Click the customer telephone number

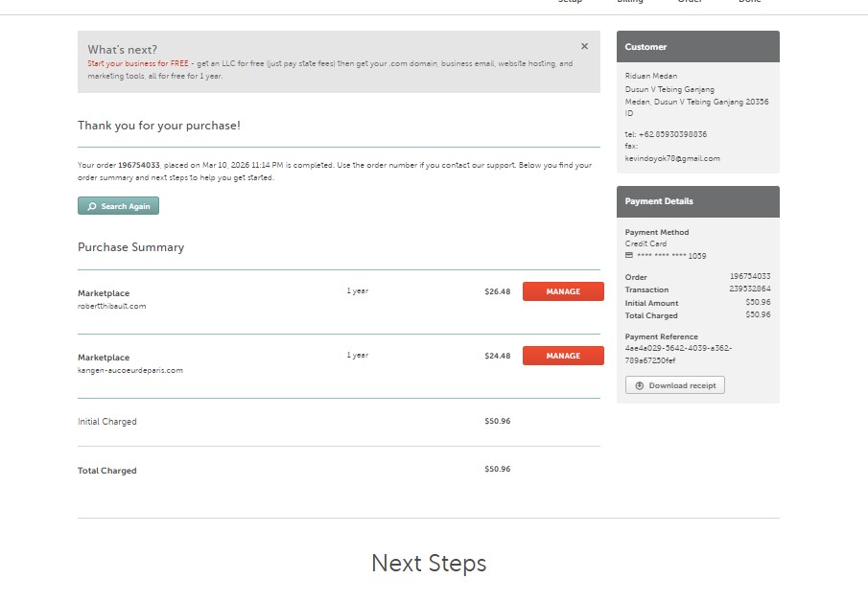pyautogui.click(x=672, y=134)
